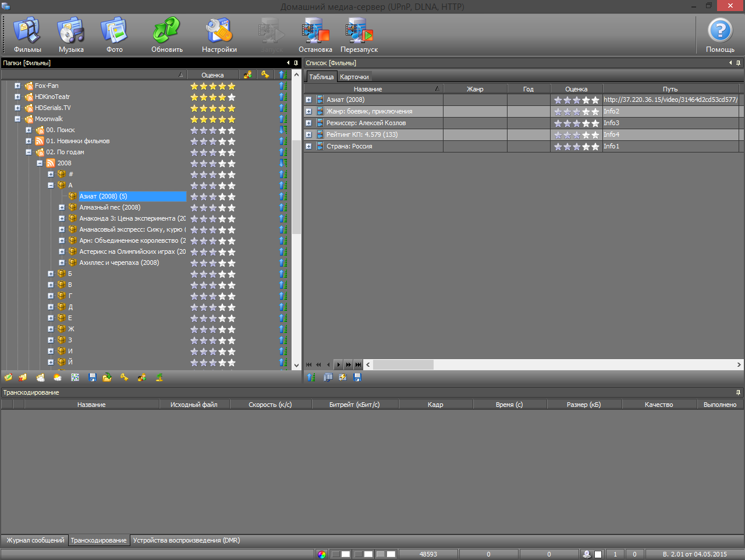Click the Обновить (Refresh) toolbar icon

167,35
